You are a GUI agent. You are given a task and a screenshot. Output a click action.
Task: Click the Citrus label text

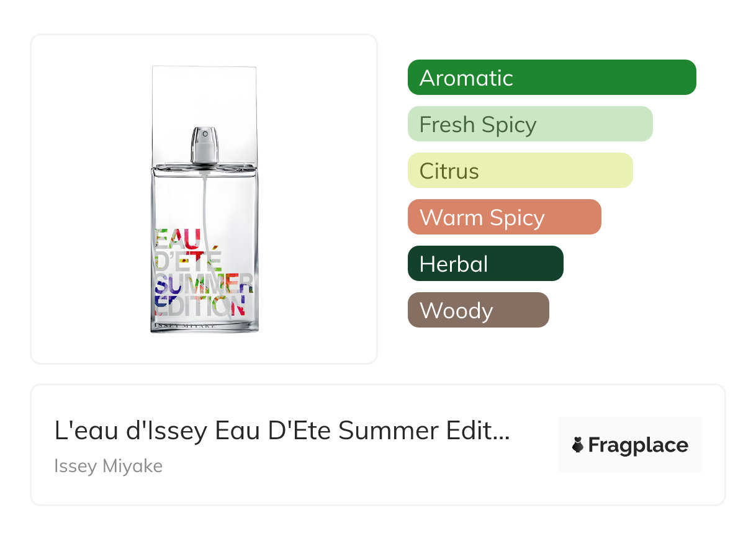(449, 171)
